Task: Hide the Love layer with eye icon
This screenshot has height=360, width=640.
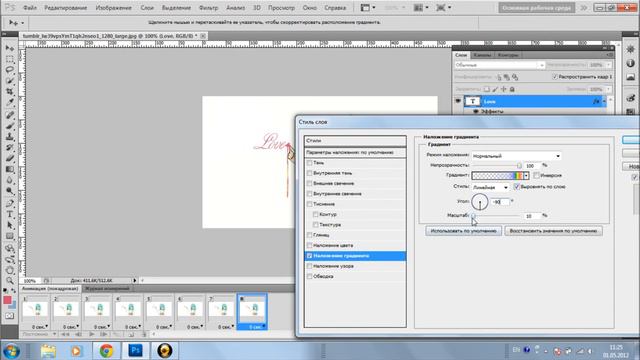Action: tap(458, 101)
